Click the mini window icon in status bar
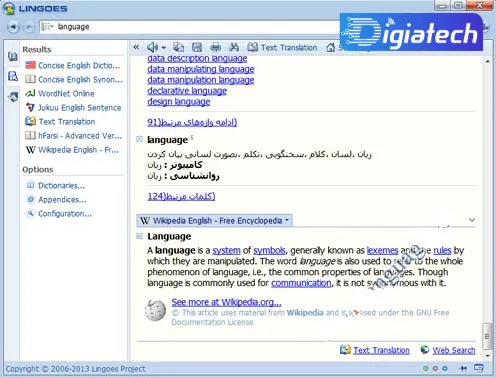The image size is (496, 378). point(479,368)
